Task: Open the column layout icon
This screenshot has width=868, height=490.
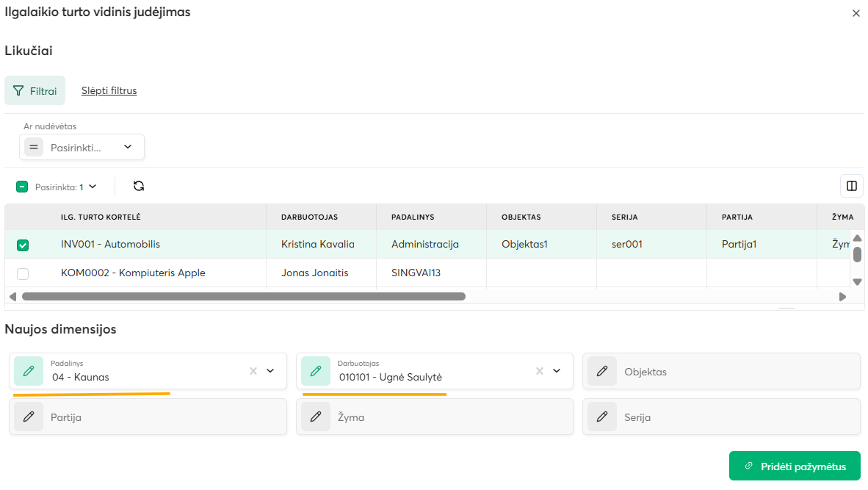Action: point(851,186)
